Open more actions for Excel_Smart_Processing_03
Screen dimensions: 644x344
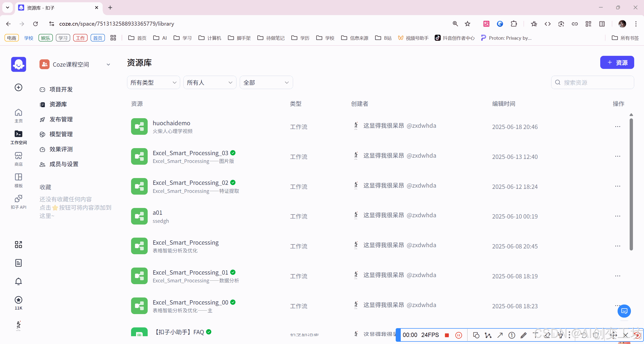point(618,156)
